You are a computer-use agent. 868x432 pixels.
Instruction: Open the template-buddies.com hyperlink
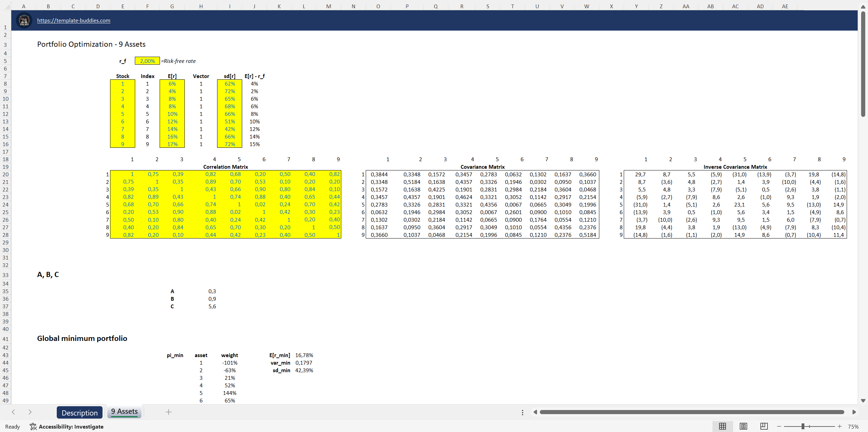[x=73, y=20]
